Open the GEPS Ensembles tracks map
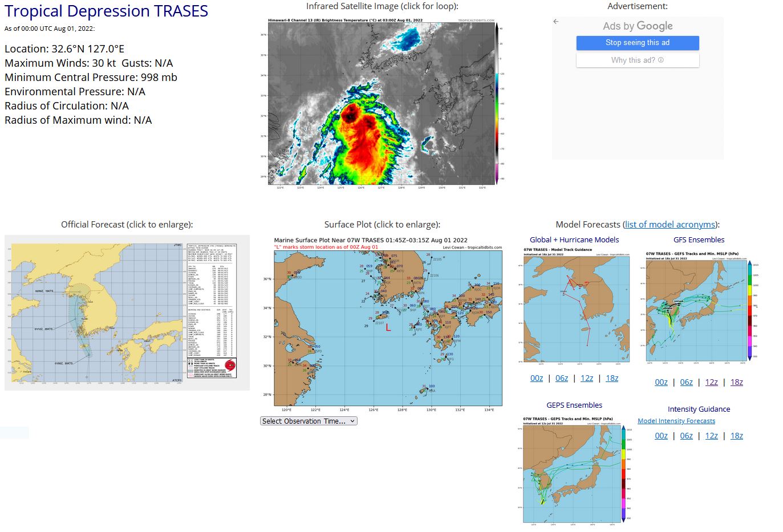 point(574,471)
